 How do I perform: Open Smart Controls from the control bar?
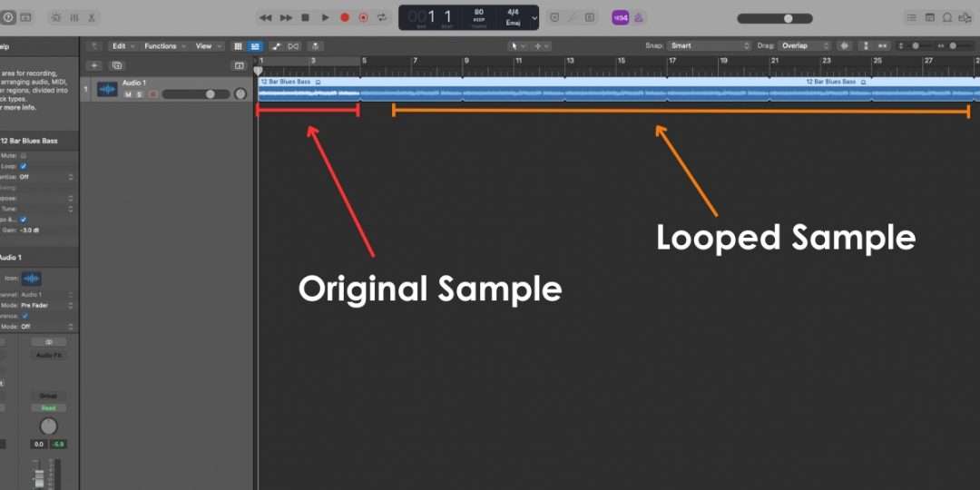pyautogui.click(x=57, y=17)
